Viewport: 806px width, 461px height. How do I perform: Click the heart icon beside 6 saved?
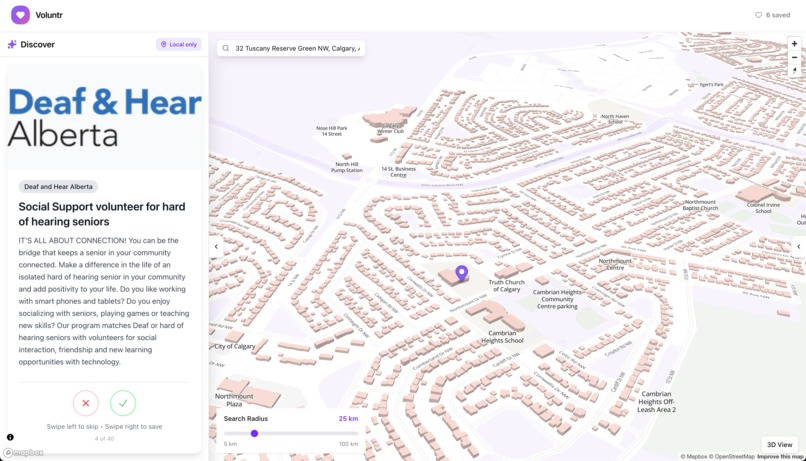click(x=758, y=15)
